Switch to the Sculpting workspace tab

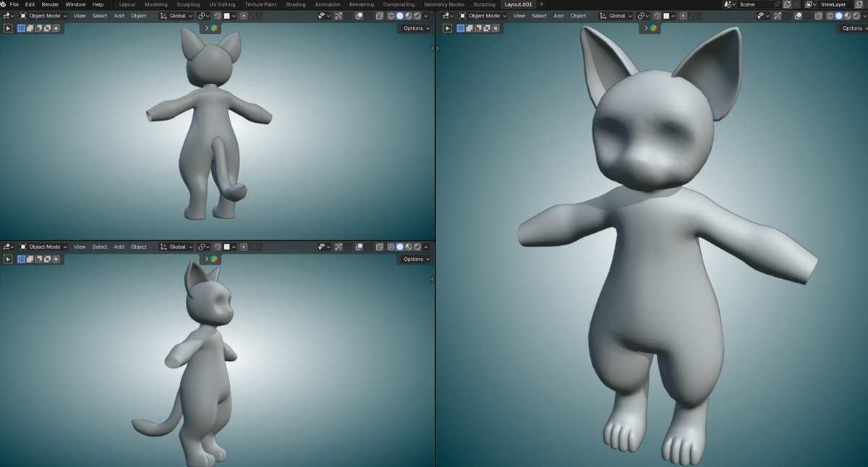click(188, 4)
